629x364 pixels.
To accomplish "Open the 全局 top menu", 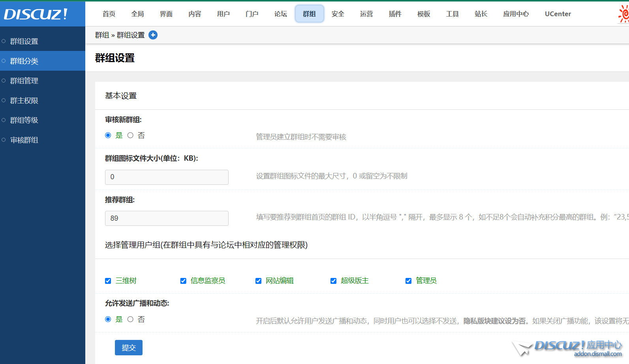I will (137, 14).
